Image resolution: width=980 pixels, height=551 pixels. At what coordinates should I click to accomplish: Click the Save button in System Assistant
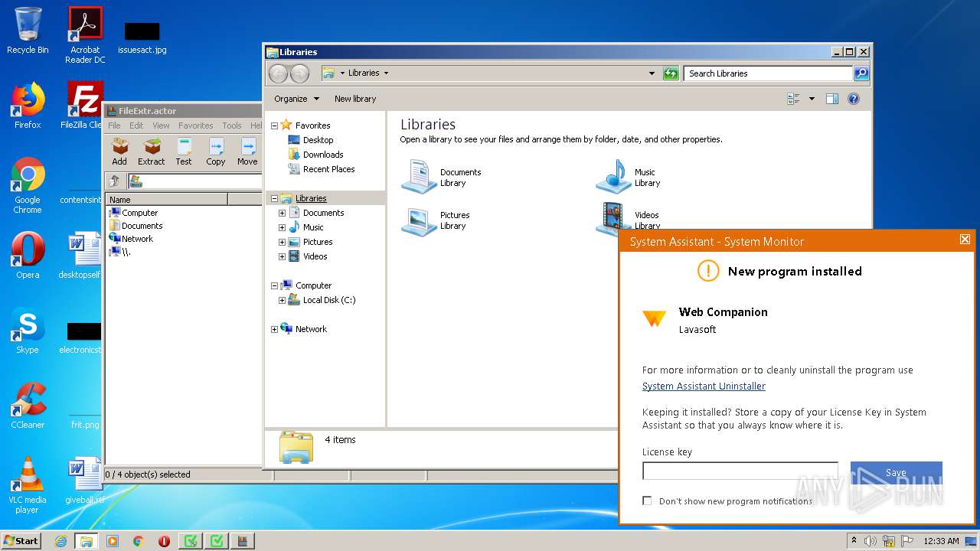[896, 472]
